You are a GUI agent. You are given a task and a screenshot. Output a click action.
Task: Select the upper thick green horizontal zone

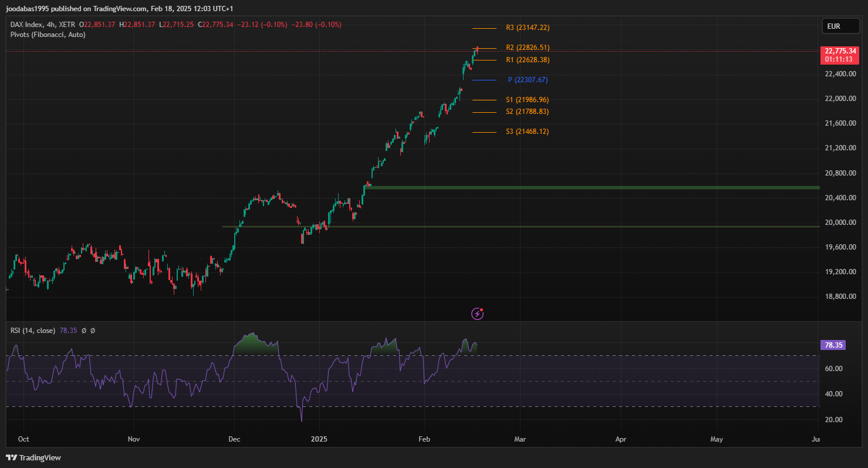pos(587,187)
